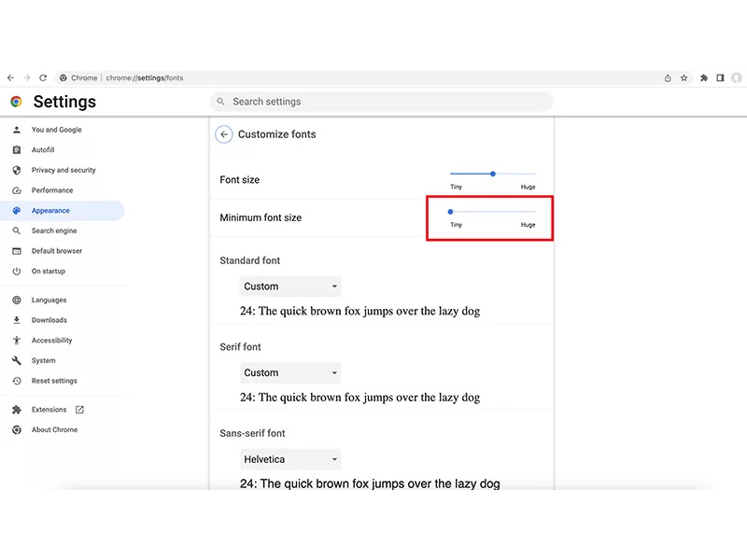Select Appearance in the sidebar
This screenshot has width=747, height=560.
[50, 211]
